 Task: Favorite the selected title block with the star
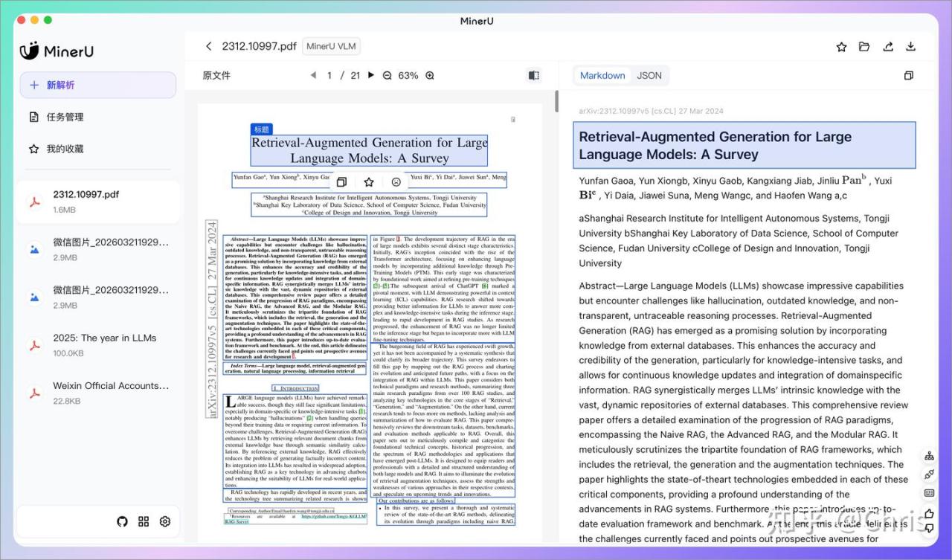[369, 182]
